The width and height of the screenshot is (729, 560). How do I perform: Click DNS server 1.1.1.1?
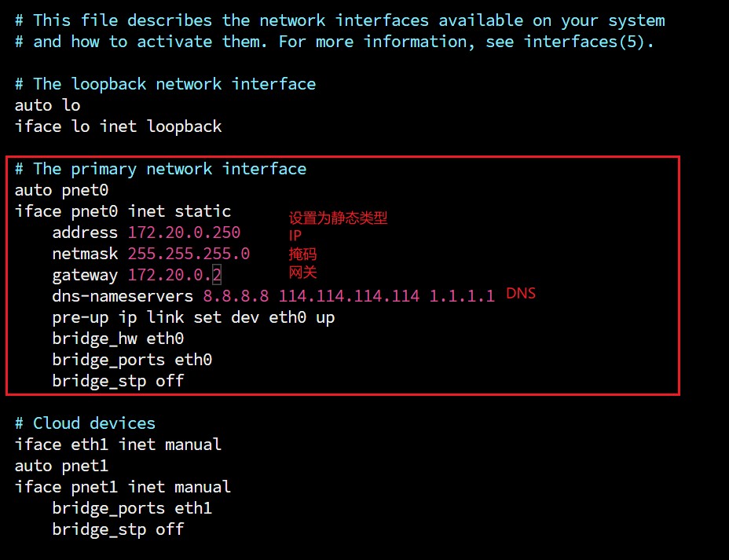[462, 296]
